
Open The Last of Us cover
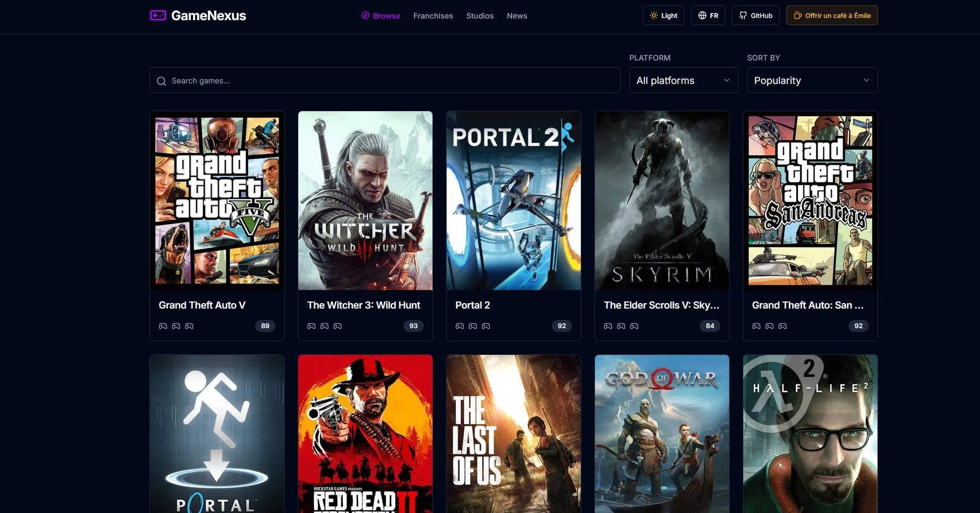point(514,434)
